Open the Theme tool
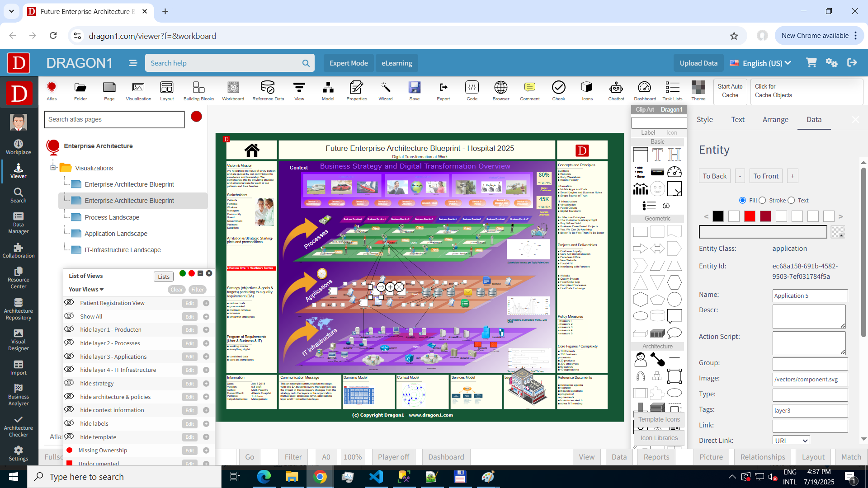Viewport: 868px width, 488px height. [x=698, y=91]
